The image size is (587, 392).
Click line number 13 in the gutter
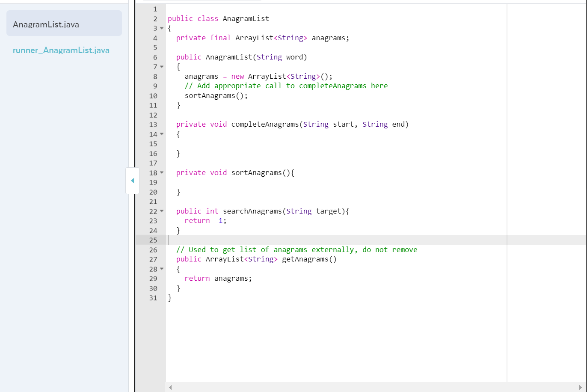153,125
